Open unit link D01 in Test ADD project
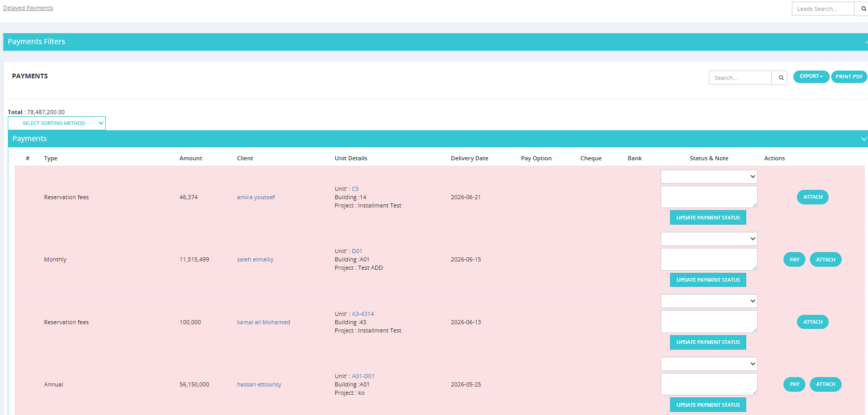The height and width of the screenshot is (415, 868). (357, 251)
